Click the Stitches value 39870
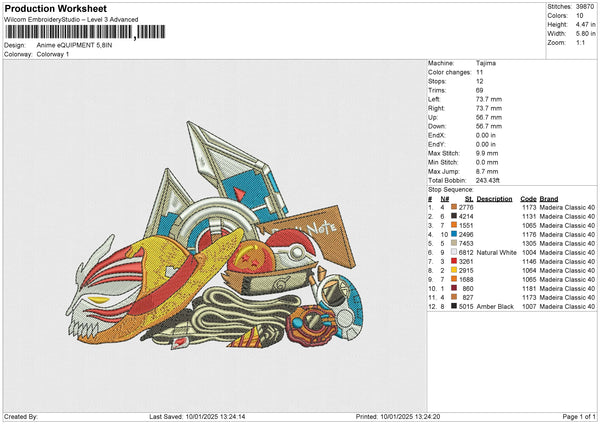The height and width of the screenshot is (424, 600). (x=585, y=7)
